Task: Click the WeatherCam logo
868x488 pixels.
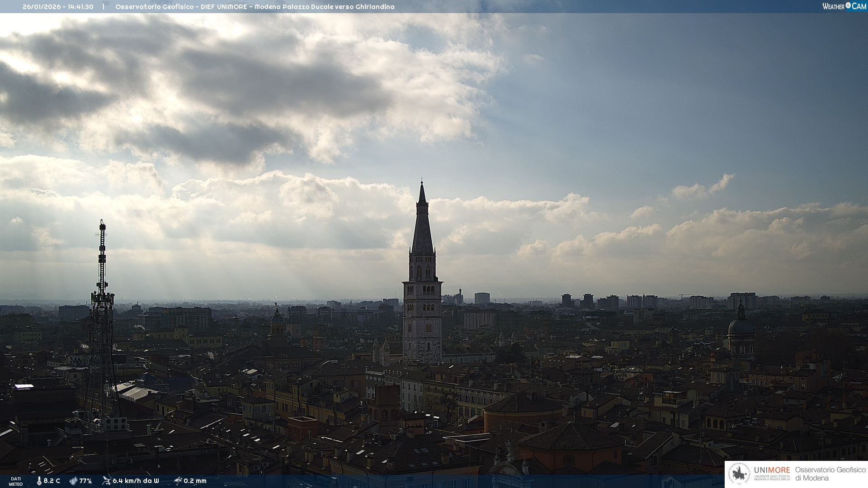Action: 844,6
